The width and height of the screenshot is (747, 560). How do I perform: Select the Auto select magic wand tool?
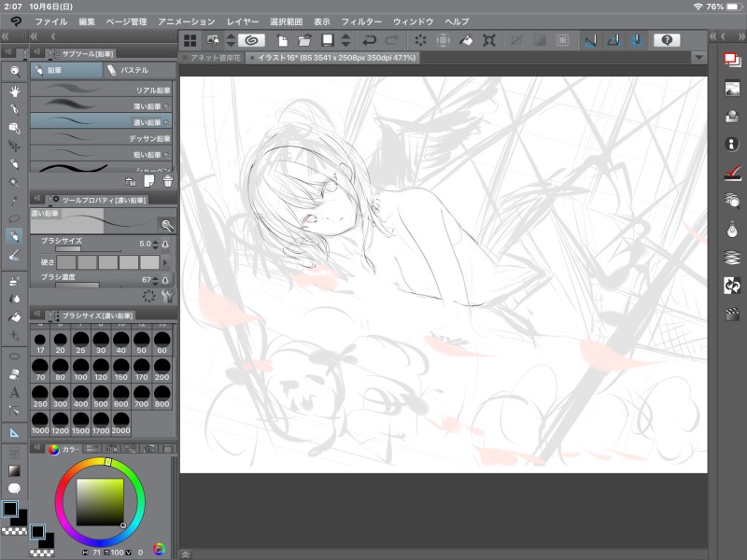coord(15,182)
